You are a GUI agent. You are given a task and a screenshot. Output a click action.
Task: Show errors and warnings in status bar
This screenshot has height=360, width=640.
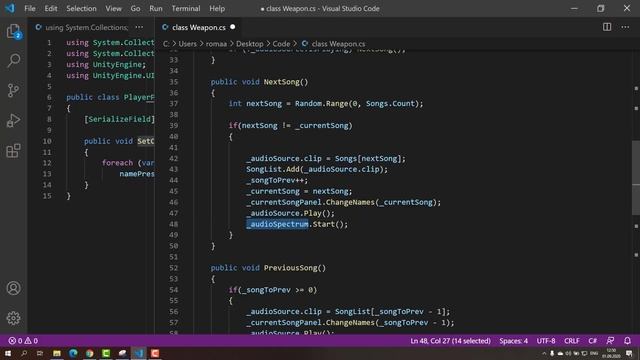tap(23, 340)
